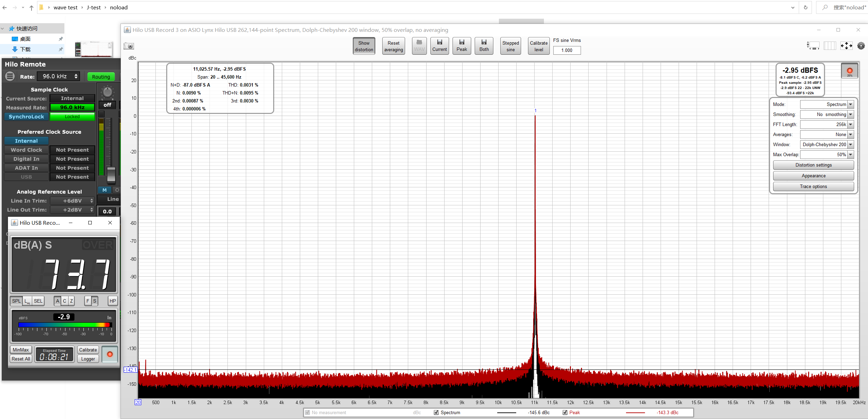
Task: Go back in Explorer navigation
Action: (x=5, y=8)
